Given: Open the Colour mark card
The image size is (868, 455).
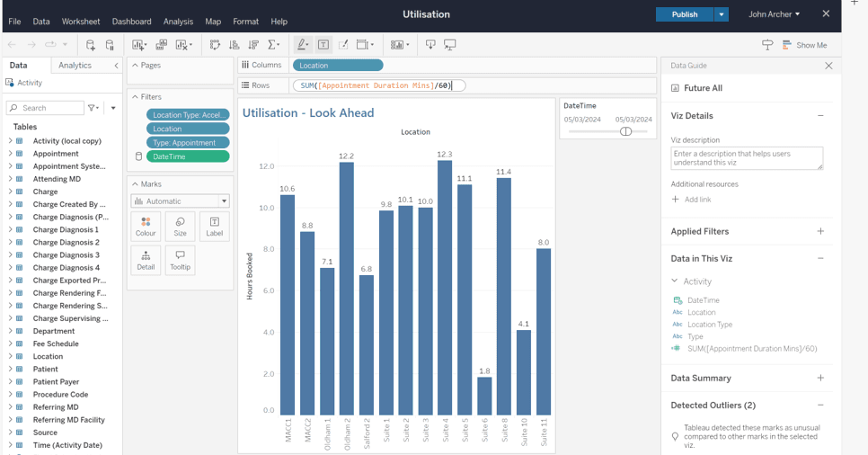Looking at the screenshot, I should [x=146, y=226].
